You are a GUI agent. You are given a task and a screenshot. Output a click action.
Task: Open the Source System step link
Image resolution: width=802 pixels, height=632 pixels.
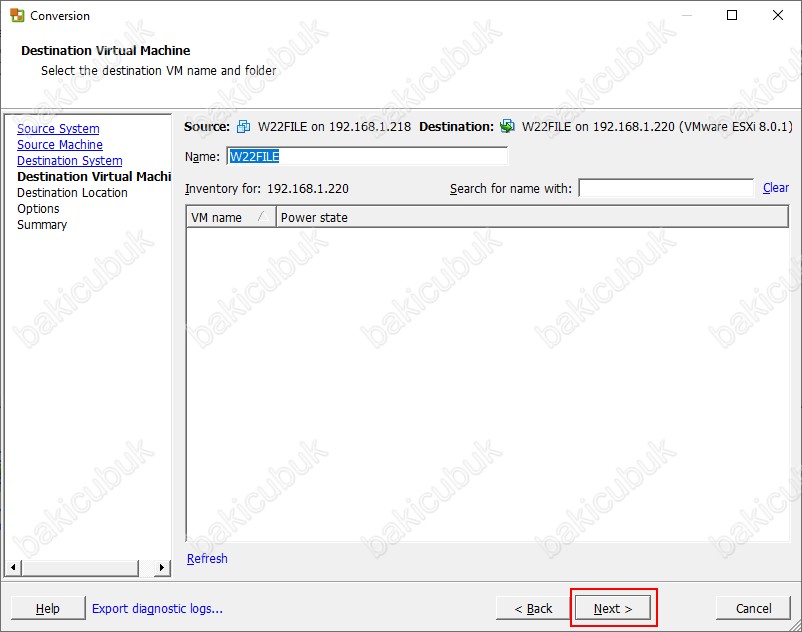click(58, 129)
